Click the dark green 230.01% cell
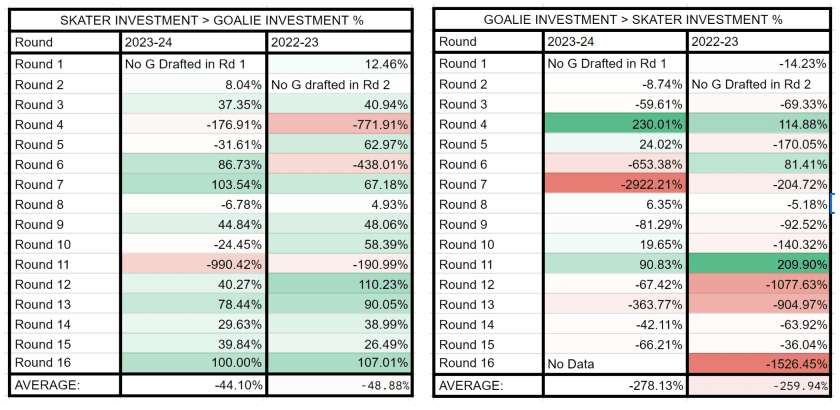The height and width of the screenshot is (410, 840). pos(615,124)
